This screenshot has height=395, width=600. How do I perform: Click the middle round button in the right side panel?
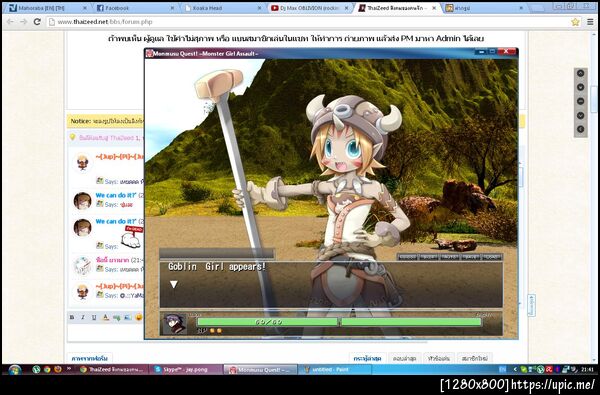(580, 101)
